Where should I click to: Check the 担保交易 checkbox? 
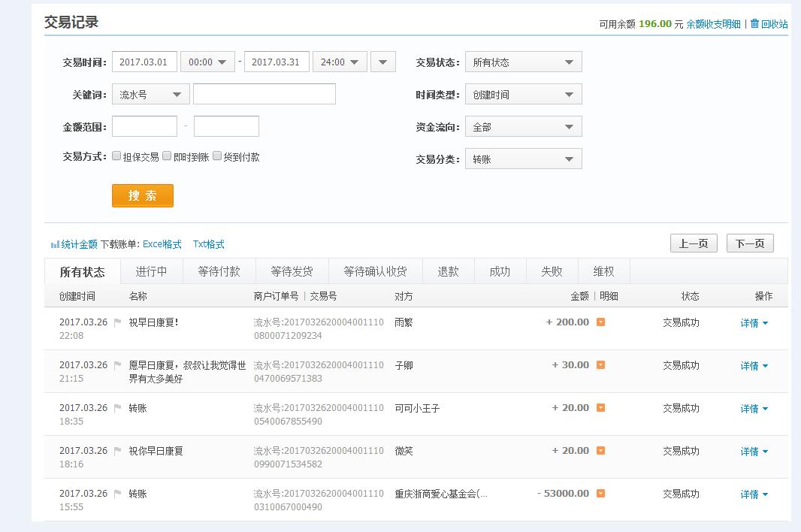tap(116, 156)
